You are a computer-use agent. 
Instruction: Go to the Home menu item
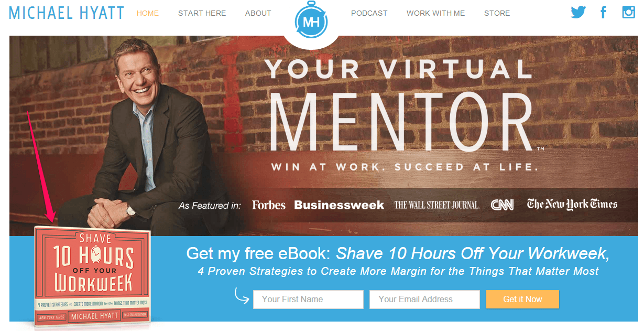pyautogui.click(x=148, y=13)
